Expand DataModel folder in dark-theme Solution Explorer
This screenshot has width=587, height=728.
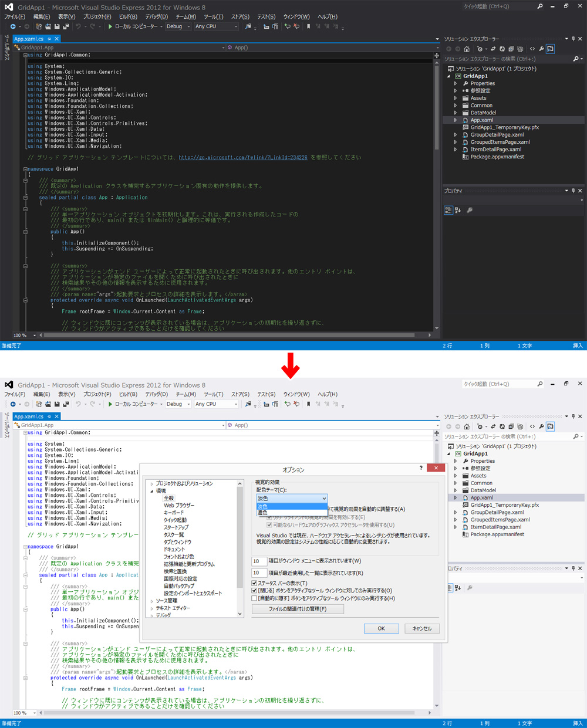click(x=456, y=113)
